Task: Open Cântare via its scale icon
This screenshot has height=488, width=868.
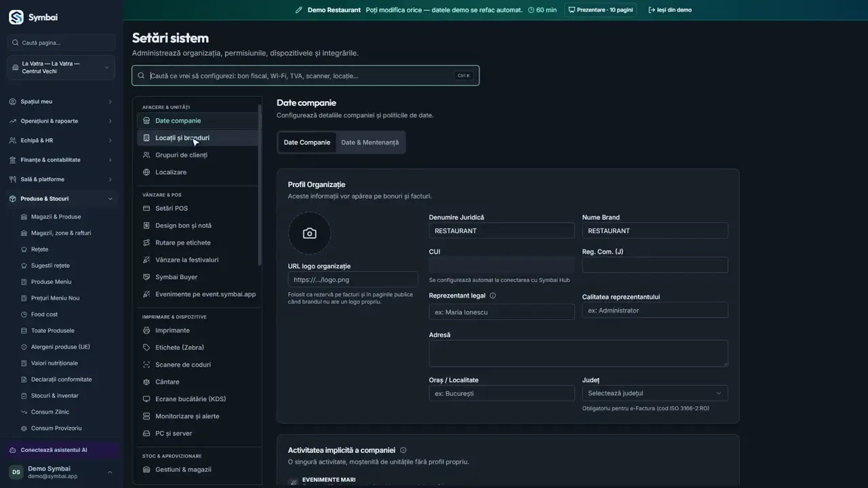Action: 146,382
